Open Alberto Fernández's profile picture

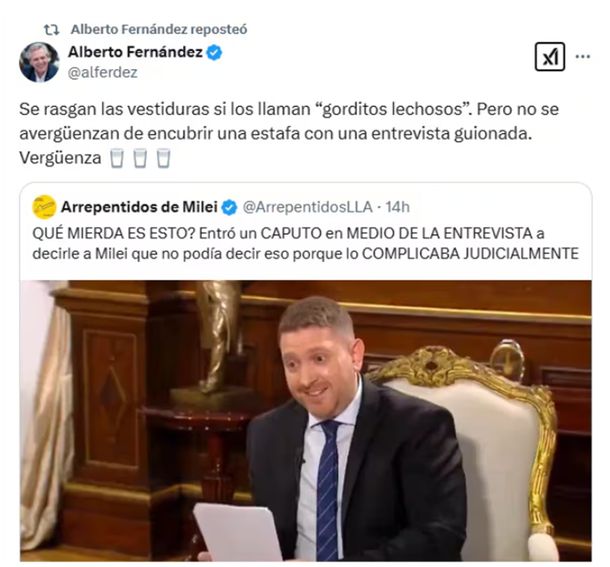click(39, 62)
